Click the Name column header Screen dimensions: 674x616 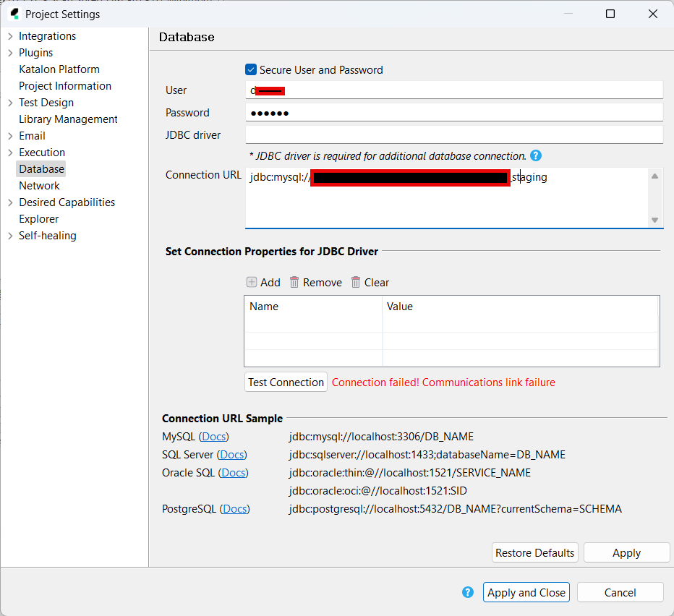coord(313,307)
